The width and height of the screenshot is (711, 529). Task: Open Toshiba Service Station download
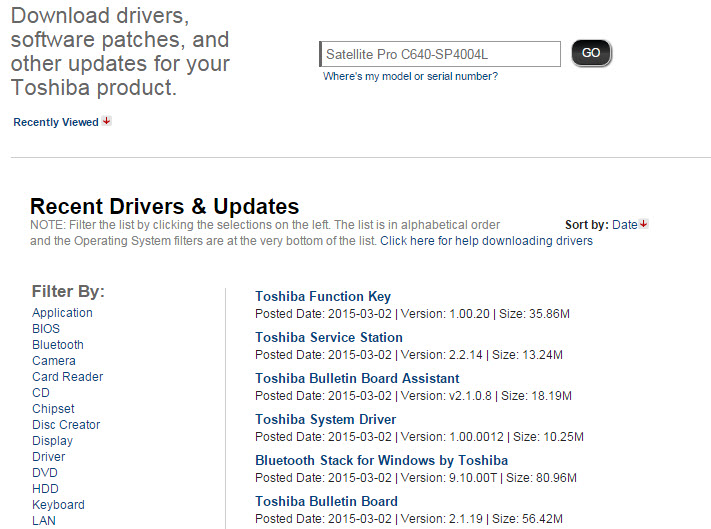[x=329, y=337]
